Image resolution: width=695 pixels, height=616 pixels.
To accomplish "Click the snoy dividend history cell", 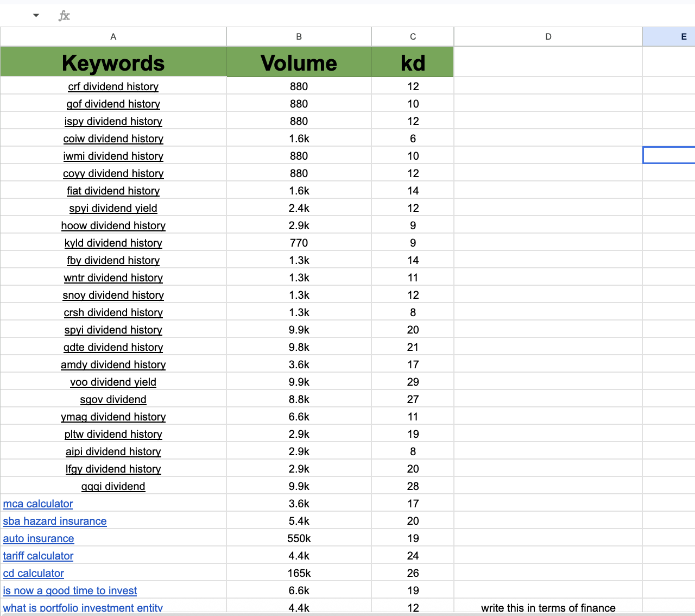I will pyautogui.click(x=113, y=295).
